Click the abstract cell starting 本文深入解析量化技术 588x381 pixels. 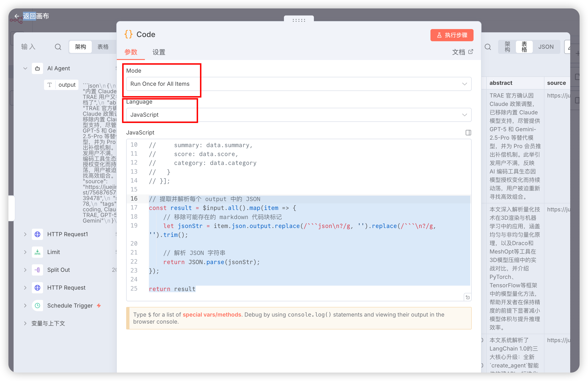click(x=515, y=268)
